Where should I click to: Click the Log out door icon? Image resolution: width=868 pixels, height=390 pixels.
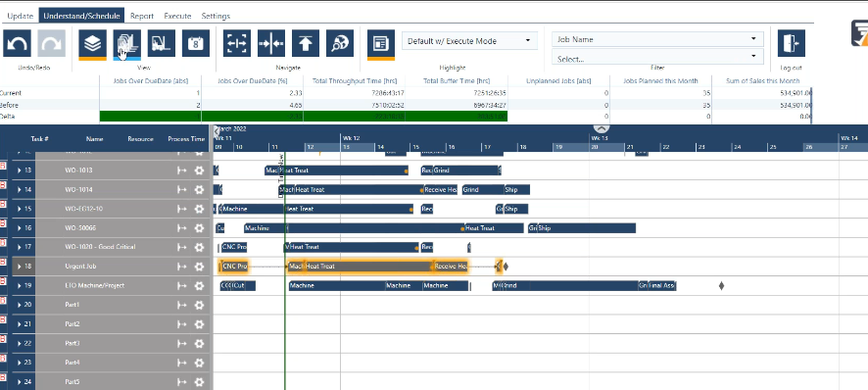791,43
